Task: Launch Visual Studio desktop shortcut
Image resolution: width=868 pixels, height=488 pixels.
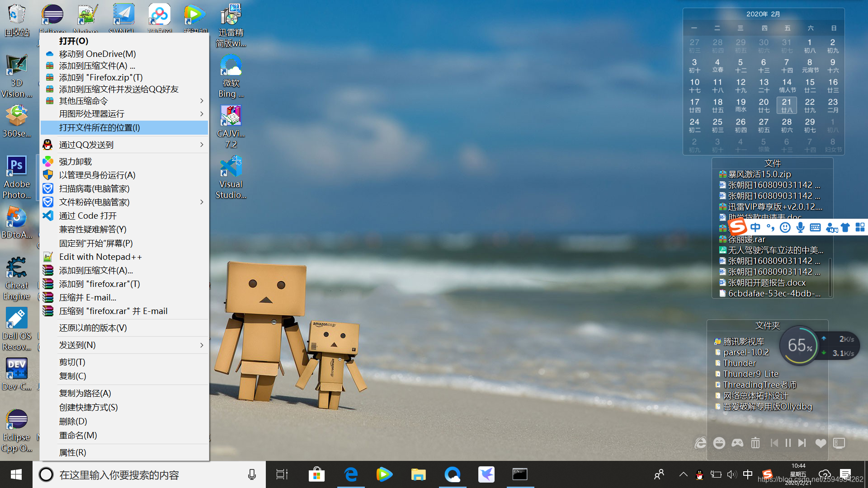Action: pos(231,177)
